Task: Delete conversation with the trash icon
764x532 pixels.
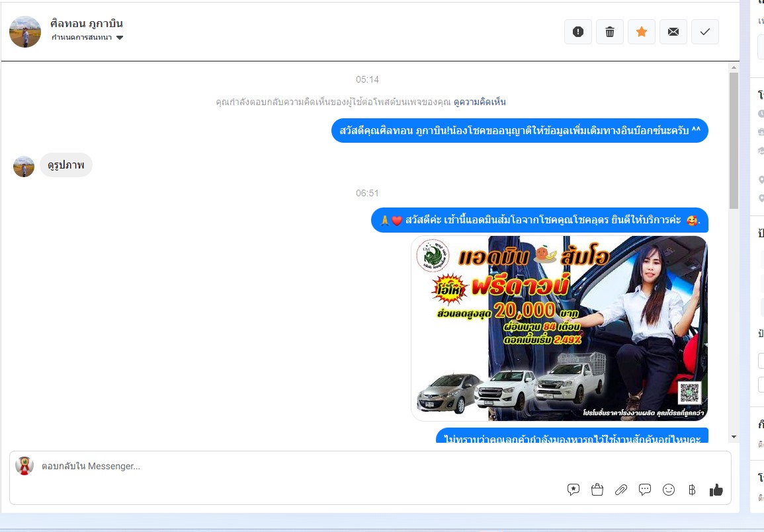Action: coord(609,32)
